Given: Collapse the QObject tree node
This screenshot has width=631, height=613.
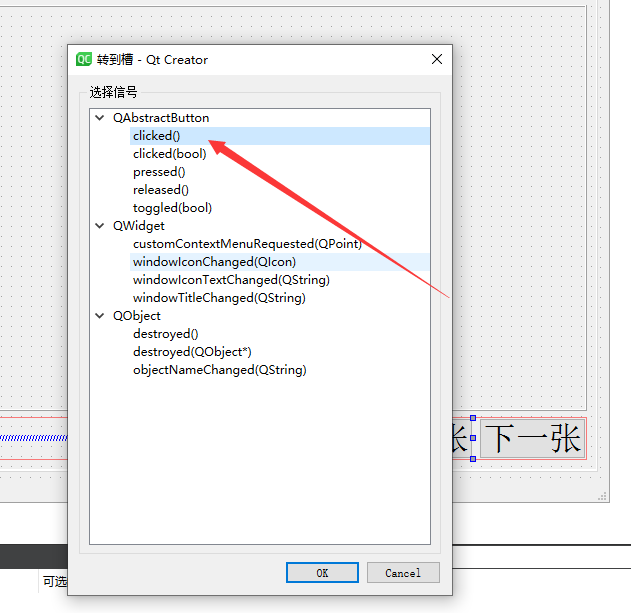Looking at the screenshot, I should (x=99, y=316).
